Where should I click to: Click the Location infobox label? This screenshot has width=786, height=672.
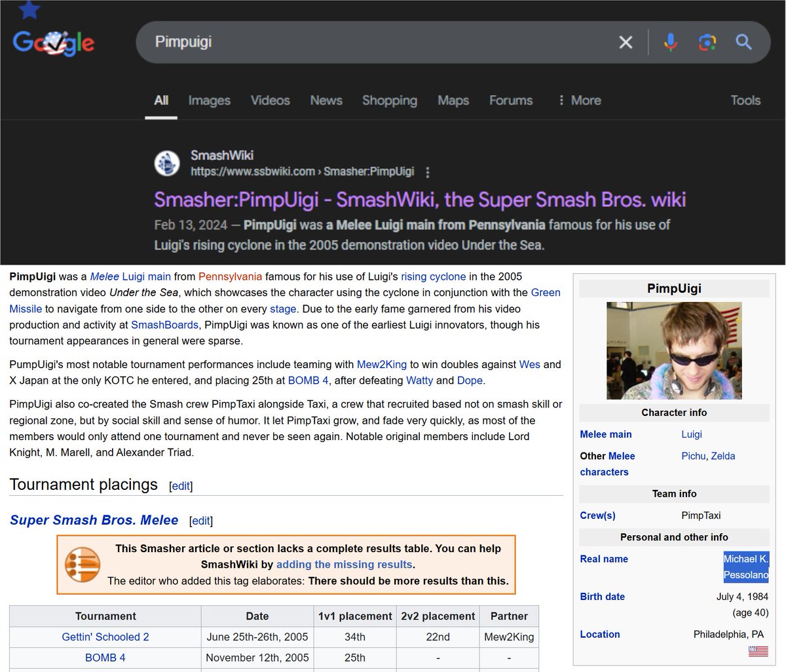click(600, 634)
